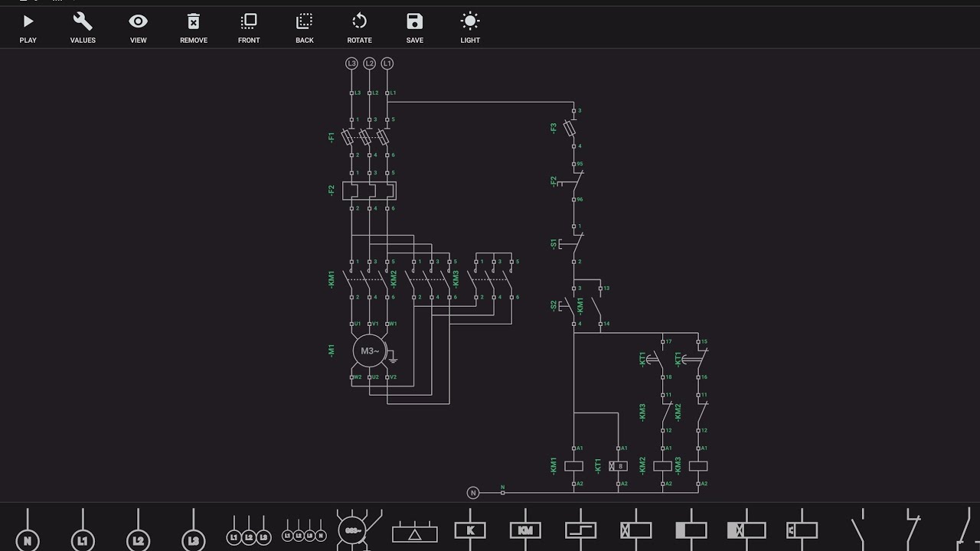Toggle the VIEW eye option
The image size is (980, 551).
138,28
